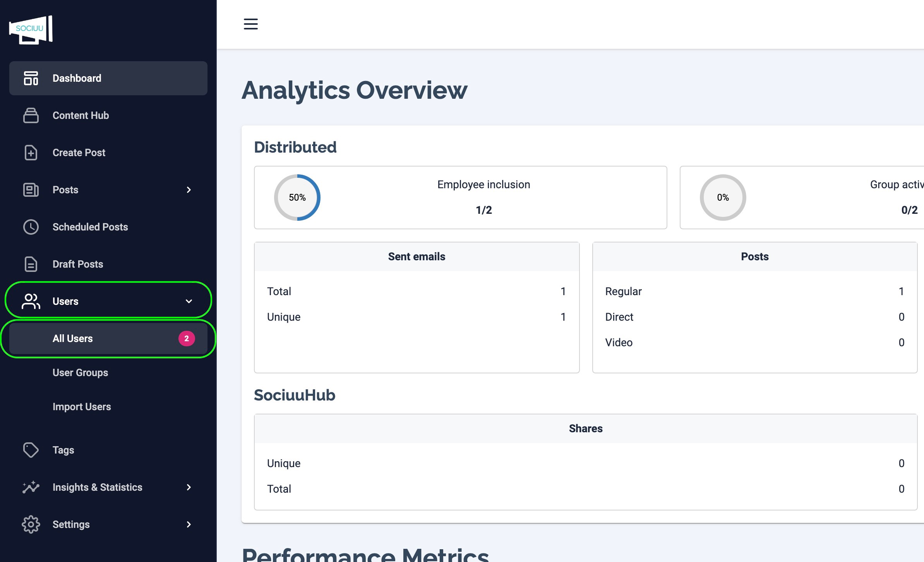This screenshot has width=924, height=562.
Task: Click the Tags label icon
Action: [31, 450]
